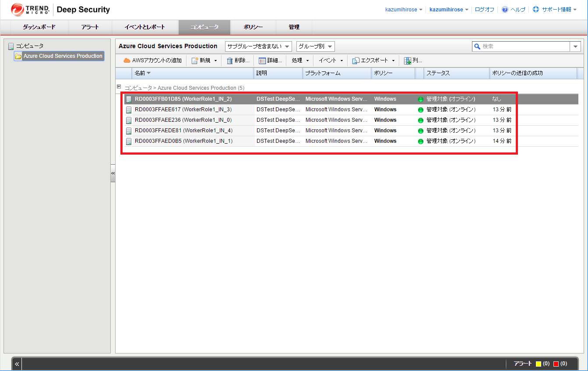Image resolution: width=588 pixels, height=371 pixels.
Task: Click the yellow alert indicator in status bar
Action: 539,364
